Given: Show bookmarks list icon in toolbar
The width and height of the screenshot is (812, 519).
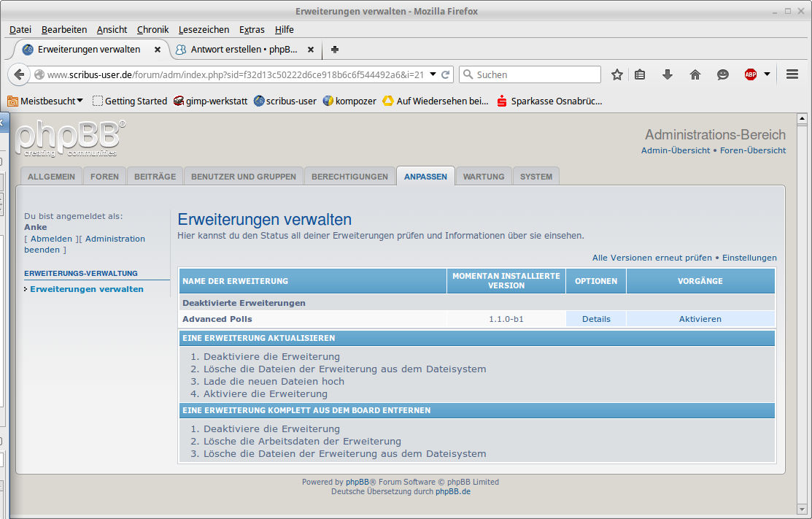Looking at the screenshot, I should pos(640,74).
